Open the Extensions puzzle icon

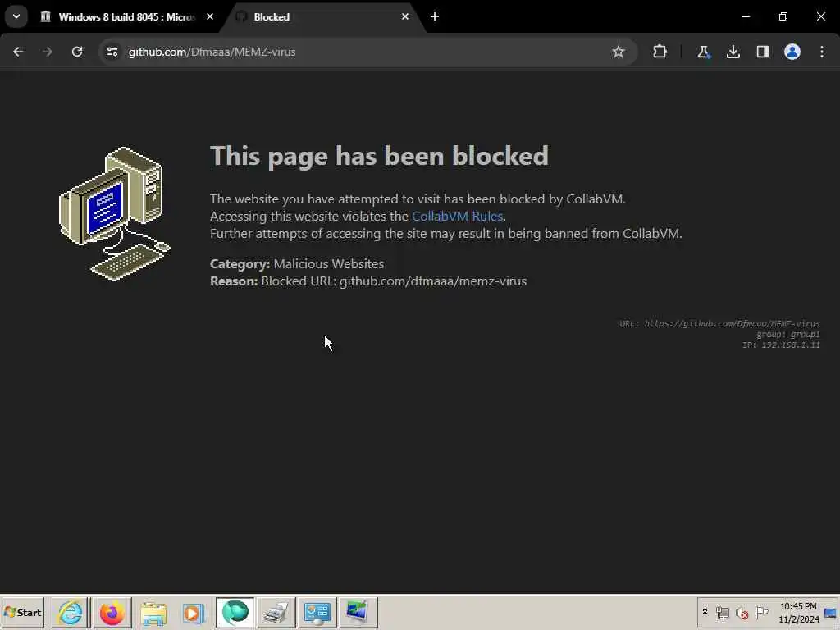click(x=660, y=52)
